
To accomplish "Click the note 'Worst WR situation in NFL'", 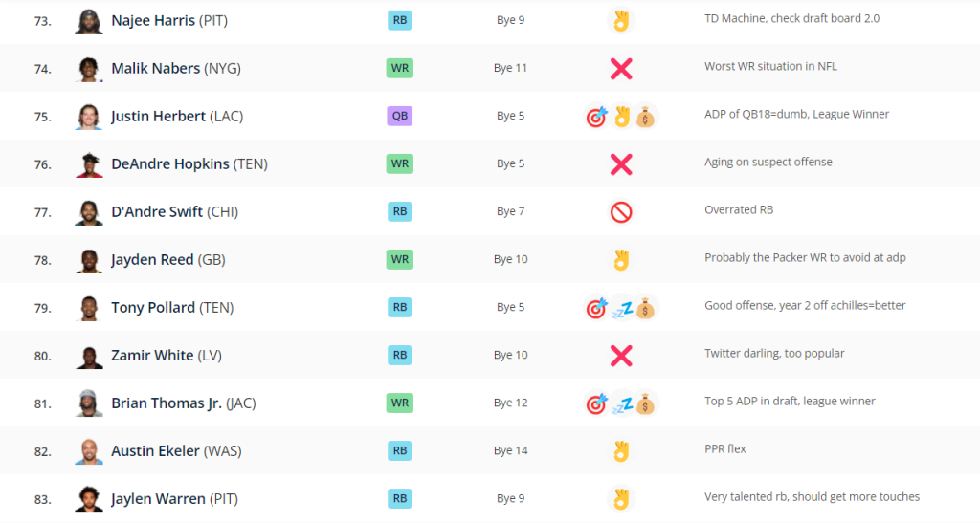I will click(770, 66).
